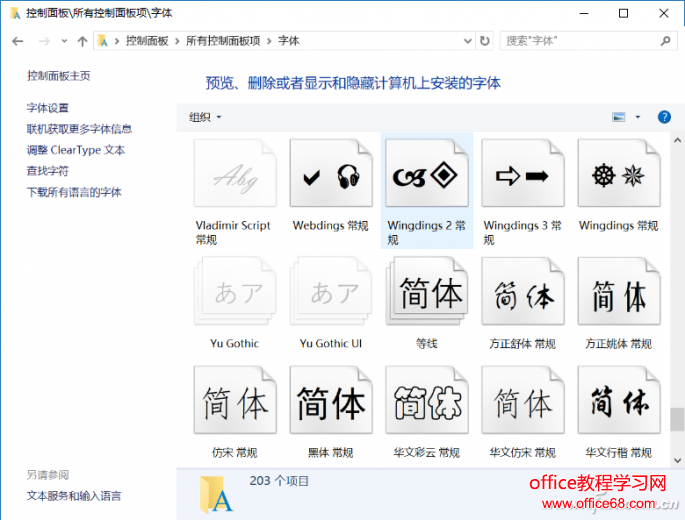
Task: Open the view options dropdown arrow
Action: pyautogui.click(x=638, y=117)
